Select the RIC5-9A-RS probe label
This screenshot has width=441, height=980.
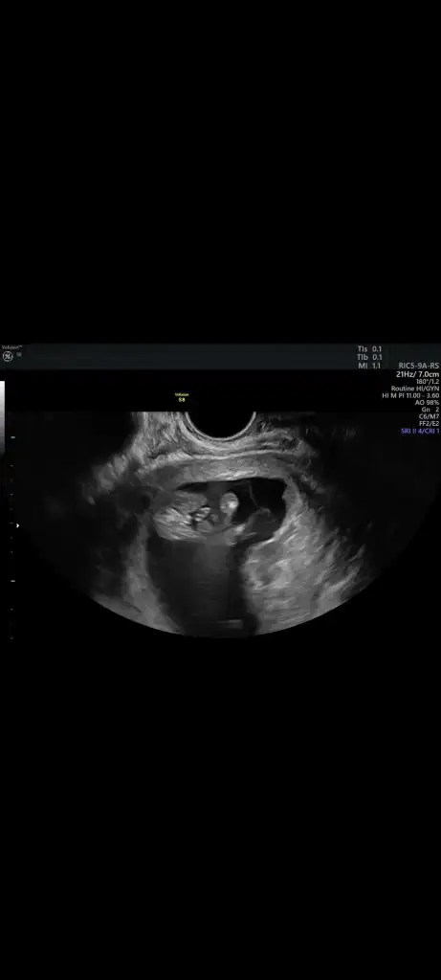coord(418,366)
